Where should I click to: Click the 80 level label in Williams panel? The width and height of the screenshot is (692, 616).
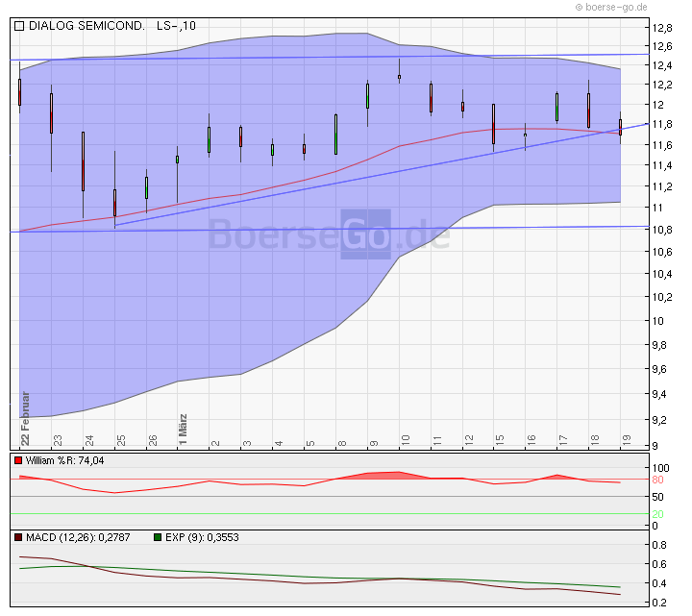[x=657, y=480]
